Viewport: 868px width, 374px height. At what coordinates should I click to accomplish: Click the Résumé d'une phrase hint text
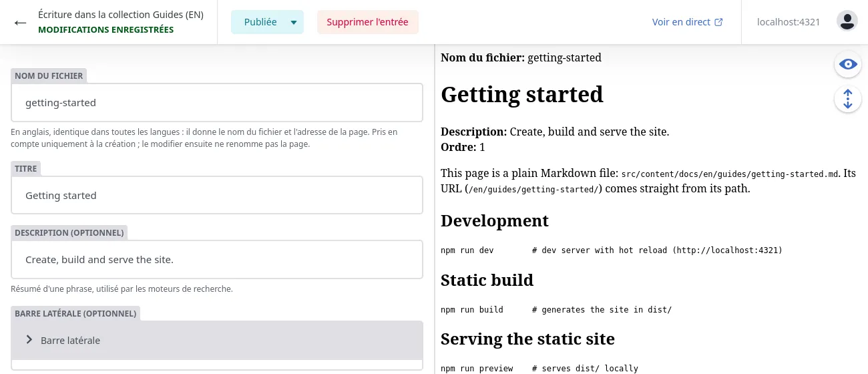click(x=122, y=289)
